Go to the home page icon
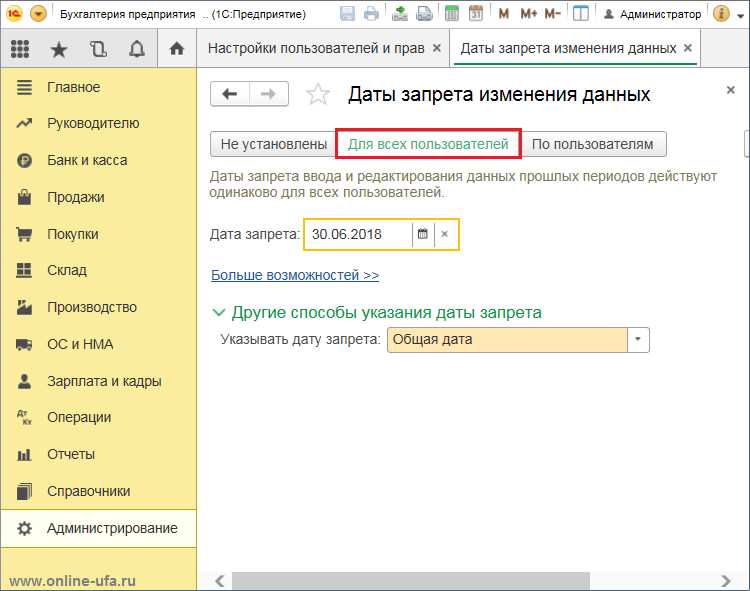 [x=177, y=48]
